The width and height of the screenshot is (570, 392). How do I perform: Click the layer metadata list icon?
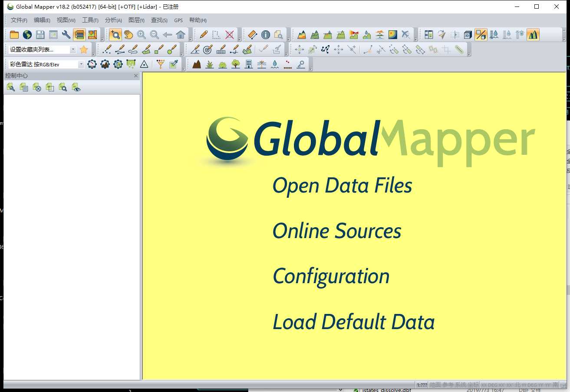[x=24, y=88]
